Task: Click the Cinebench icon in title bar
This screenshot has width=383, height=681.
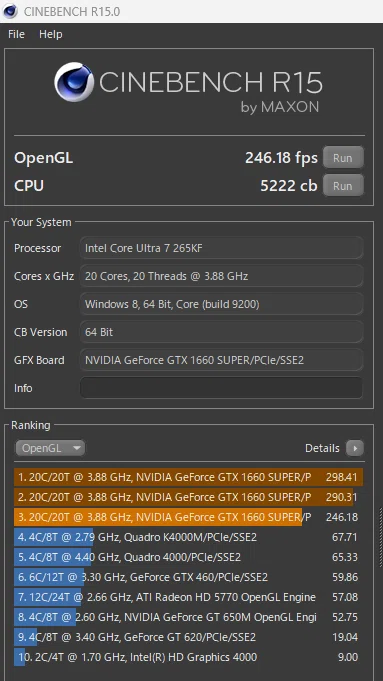Action: [x=10, y=11]
